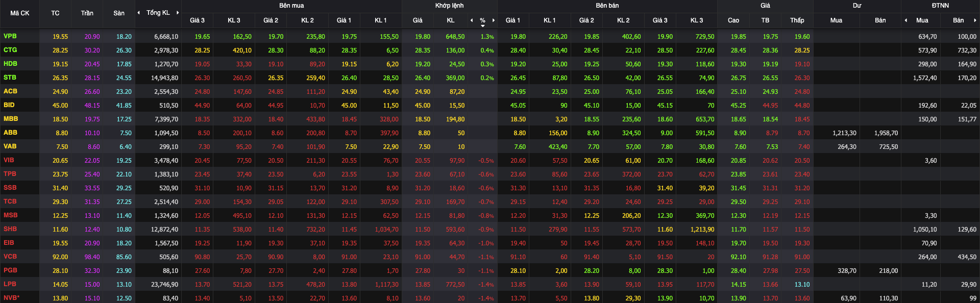Screen dimensions: 980x303
Task: Open the ACB stock symbol
Action: pos(10,91)
